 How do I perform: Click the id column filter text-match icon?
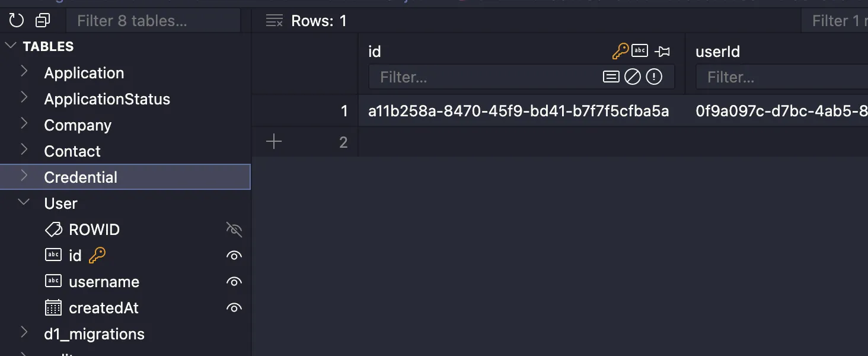611,77
